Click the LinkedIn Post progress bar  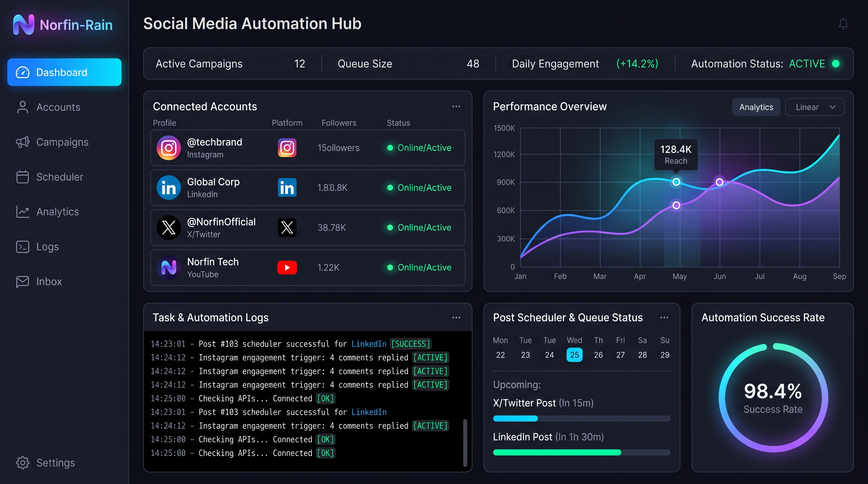pos(582,452)
